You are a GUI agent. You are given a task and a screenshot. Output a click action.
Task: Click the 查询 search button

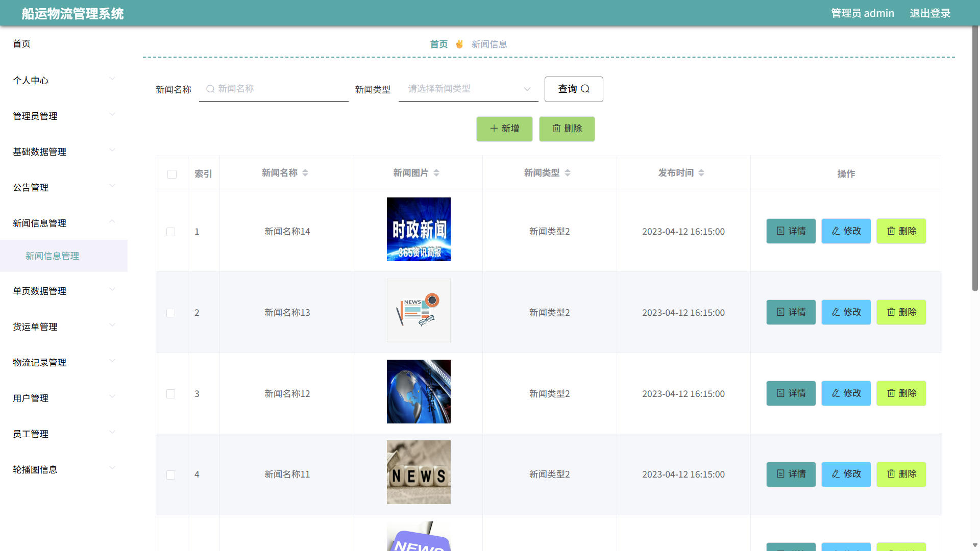pyautogui.click(x=574, y=89)
